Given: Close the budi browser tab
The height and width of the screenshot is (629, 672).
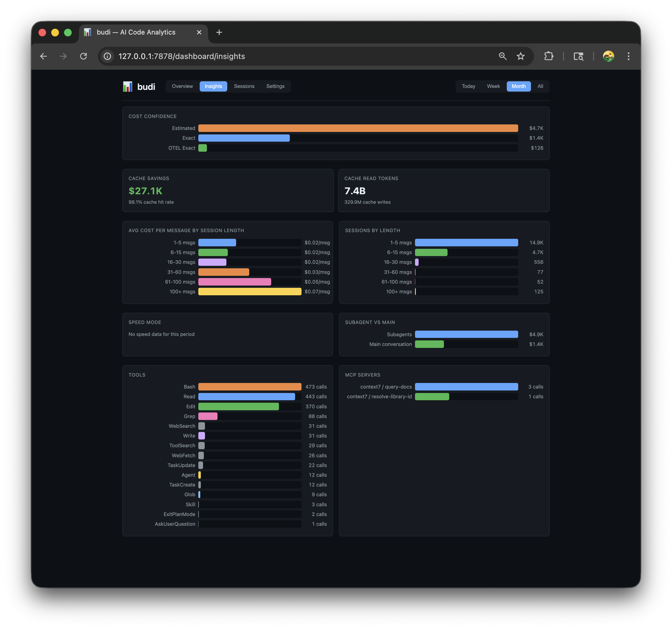Looking at the screenshot, I should [199, 32].
